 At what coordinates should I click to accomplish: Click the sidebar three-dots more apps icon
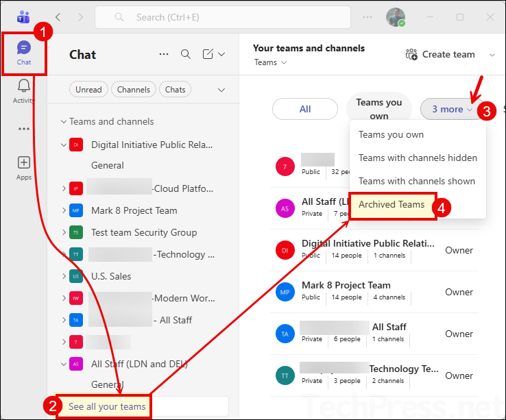click(x=24, y=129)
